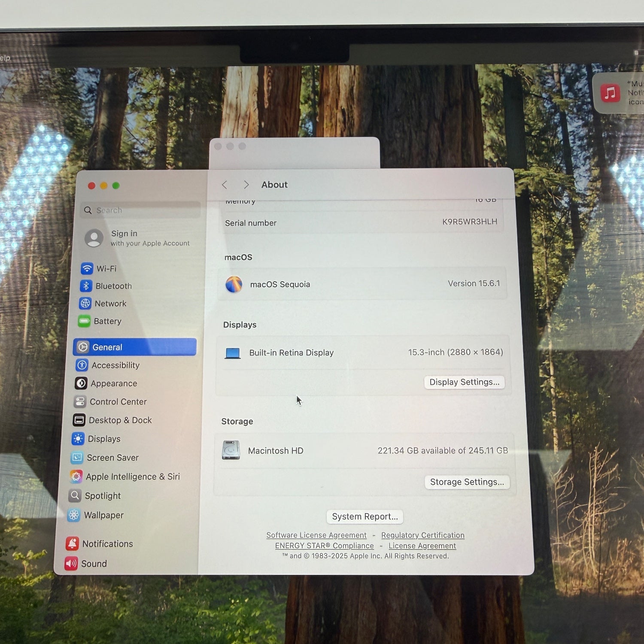Select the Bluetooth sidebar icon
Viewport: 644px width, 644px height.
click(86, 286)
